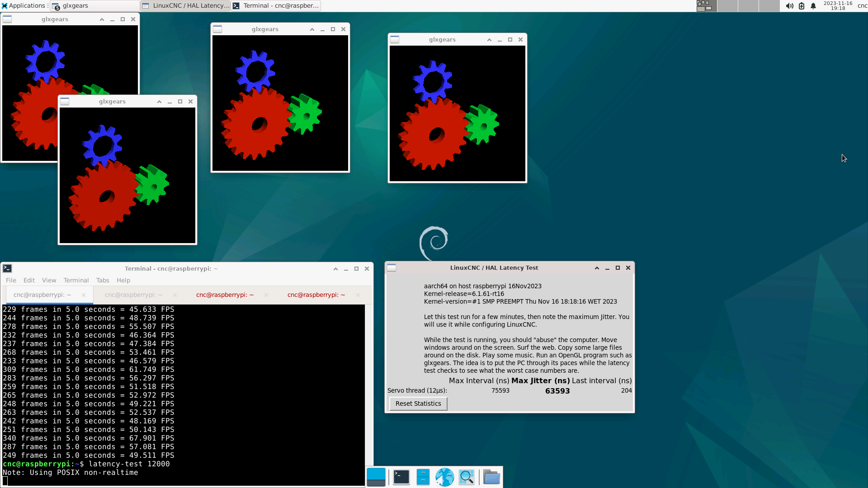Select the fourth red cnc@raspberrypi terminal tab

pos(316,295)
